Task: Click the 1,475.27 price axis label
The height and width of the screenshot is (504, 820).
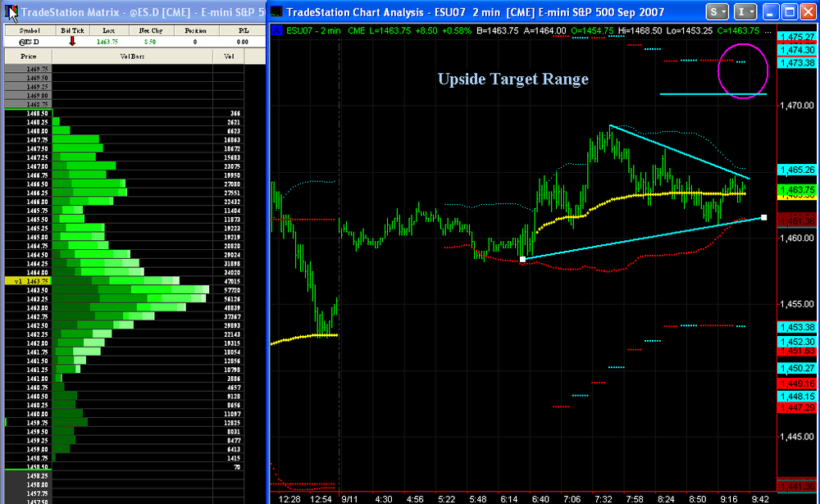Action: tap(797, 37)
